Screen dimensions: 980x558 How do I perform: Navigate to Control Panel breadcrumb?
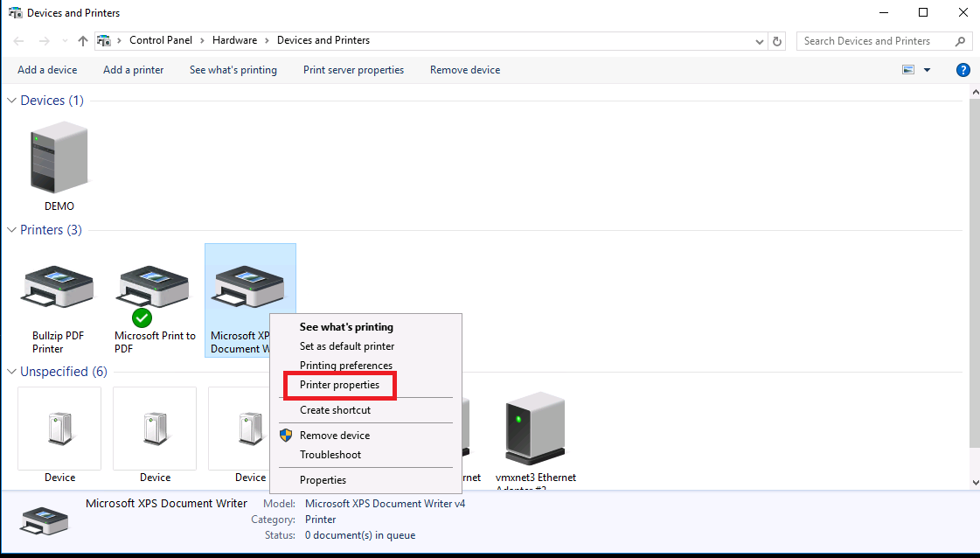pos(161,40)
